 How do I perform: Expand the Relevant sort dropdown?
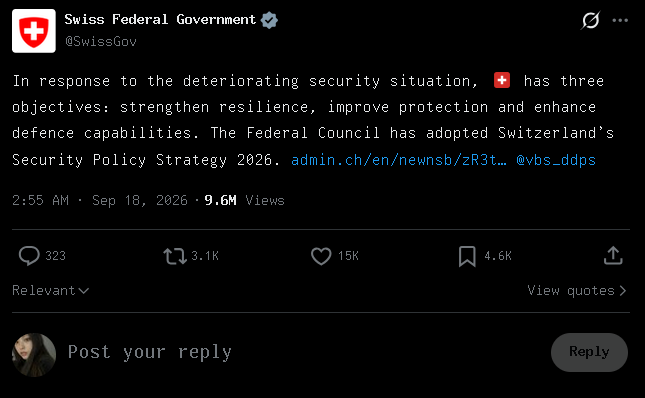click(51, 291)
